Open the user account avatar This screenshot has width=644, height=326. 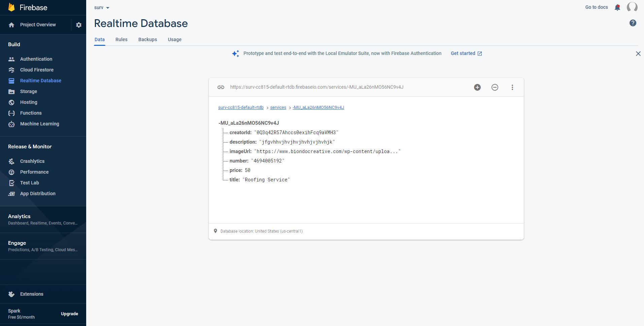(x=632, y=7)
